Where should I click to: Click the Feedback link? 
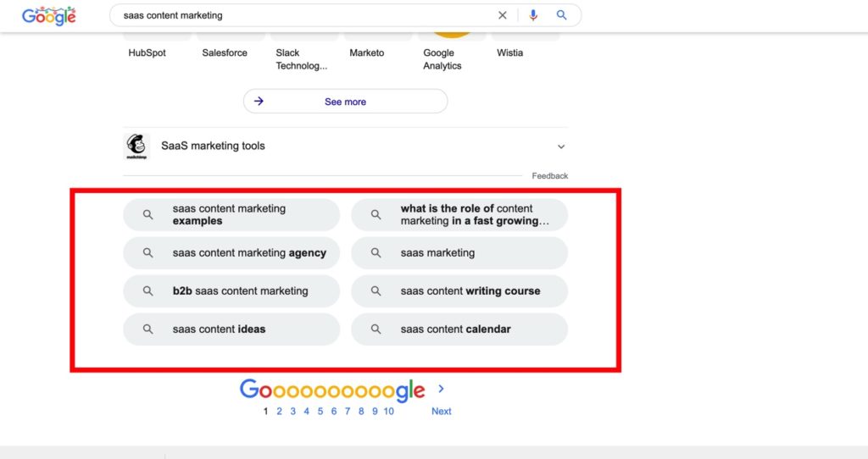point(549,176)
